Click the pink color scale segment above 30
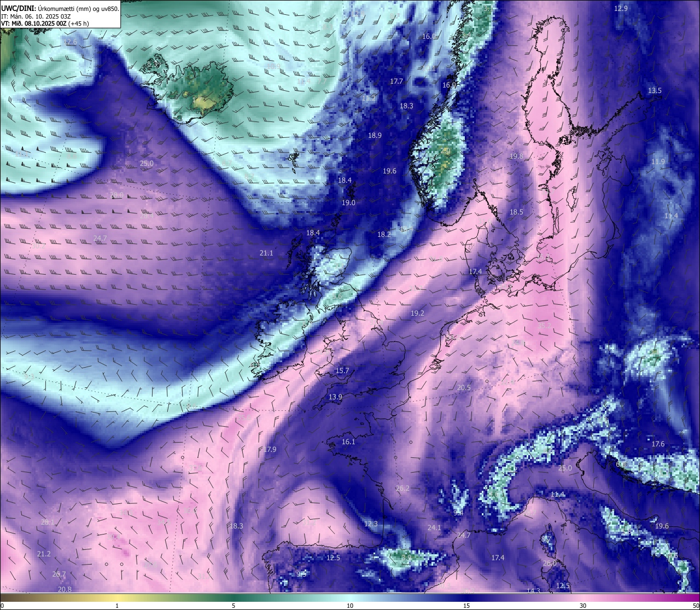This screenshot has width=700, height=610. coord(583,597)
